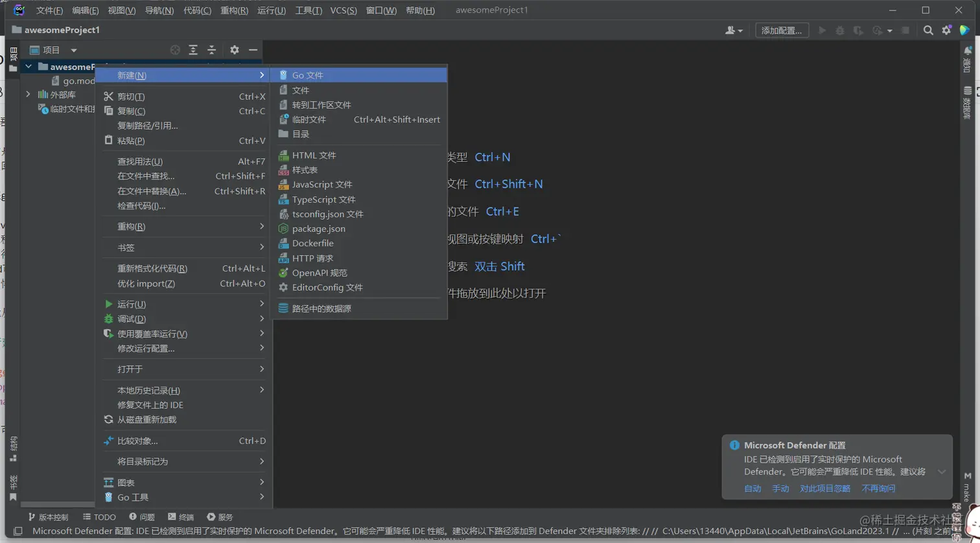Open IDE settings gear in main toolbar
Screen dimensions: 980x543
[x=946, y=30]
